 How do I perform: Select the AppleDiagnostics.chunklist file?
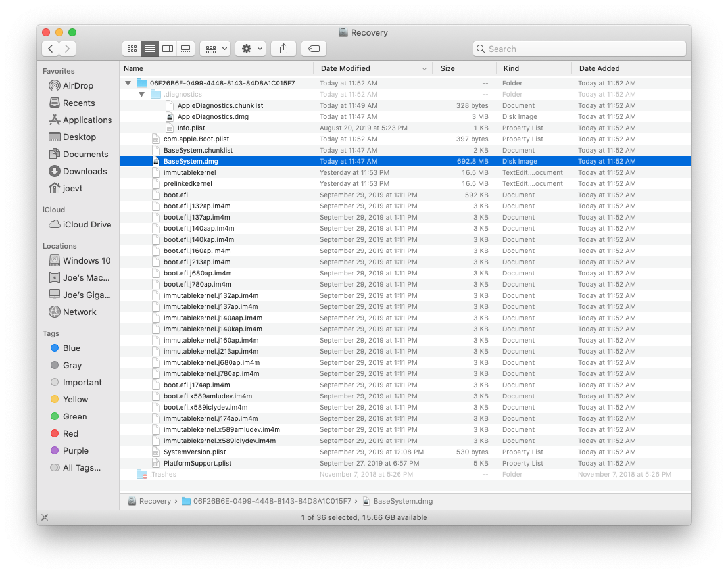coord(405,106)
